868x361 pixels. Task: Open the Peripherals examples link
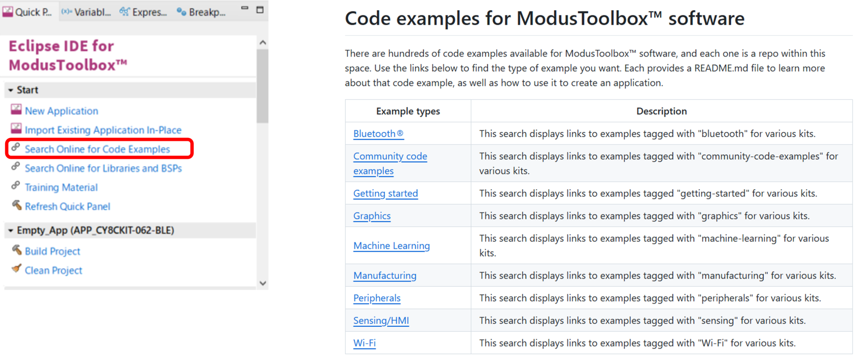pos(377,298)
